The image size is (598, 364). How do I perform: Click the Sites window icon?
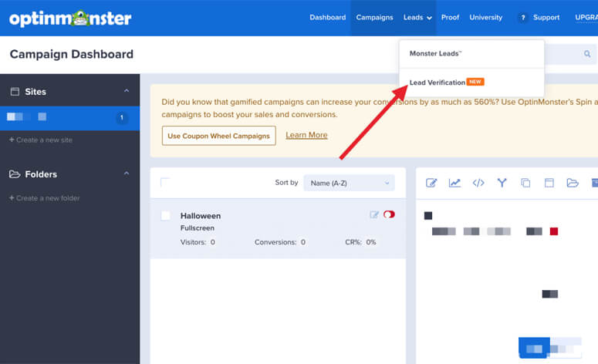(x=15, y=92)
